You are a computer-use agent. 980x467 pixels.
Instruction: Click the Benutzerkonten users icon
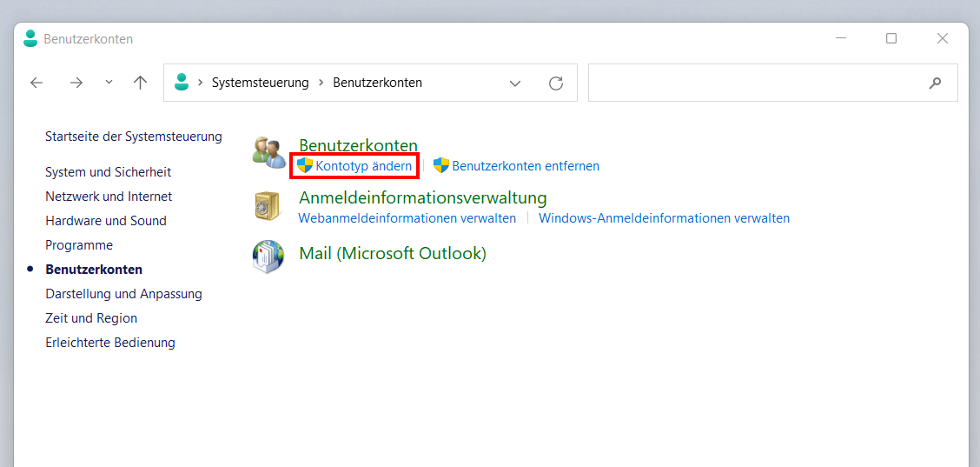tap(269, 152)
